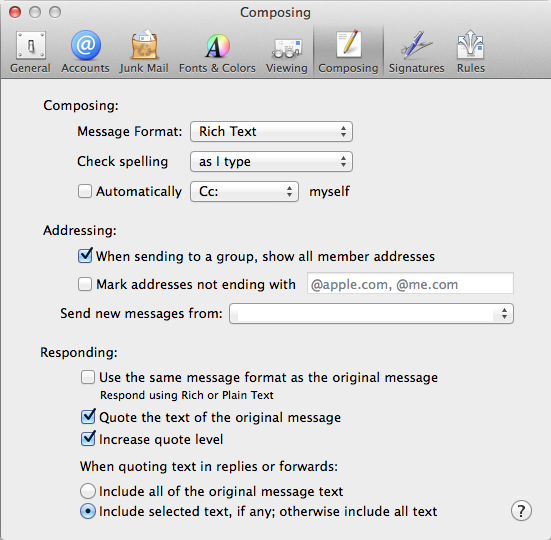Open the Cc: popup menu
This screenshot has width=551, height=540.
(244, 191)
